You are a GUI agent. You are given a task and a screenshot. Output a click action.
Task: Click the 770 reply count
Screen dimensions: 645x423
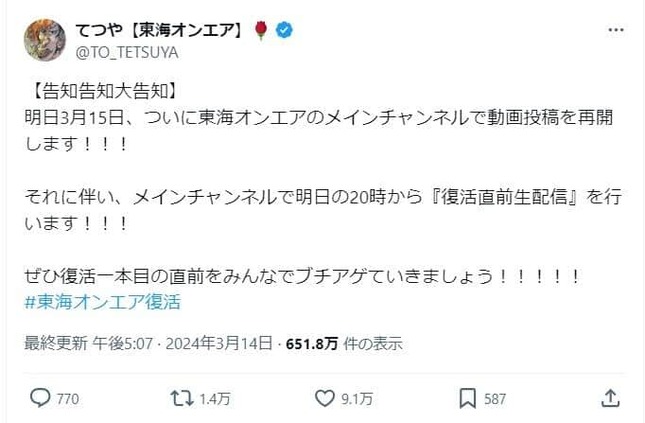[69, 398]
